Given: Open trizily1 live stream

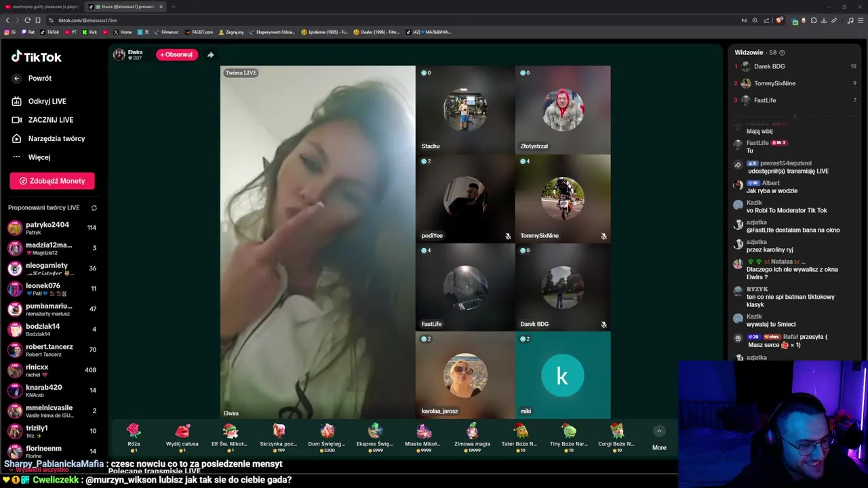Looking at the screenshot, I should (52, 431).
